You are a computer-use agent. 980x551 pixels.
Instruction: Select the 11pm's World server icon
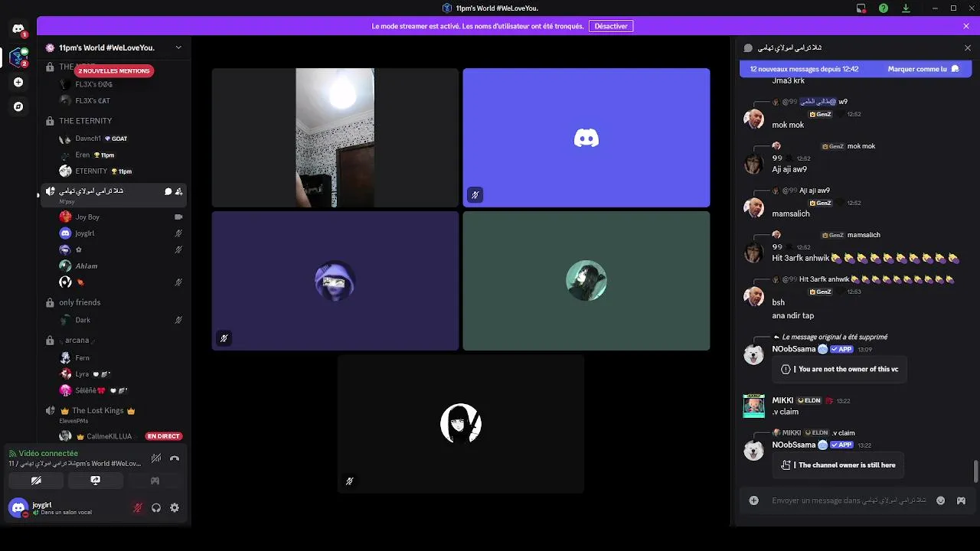(x=18, y=57)
